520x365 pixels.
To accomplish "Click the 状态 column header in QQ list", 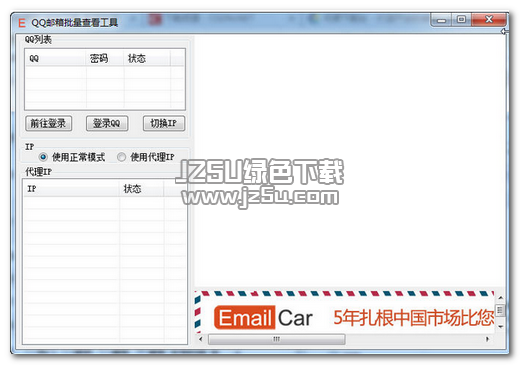I will click(x=147, y=59).
